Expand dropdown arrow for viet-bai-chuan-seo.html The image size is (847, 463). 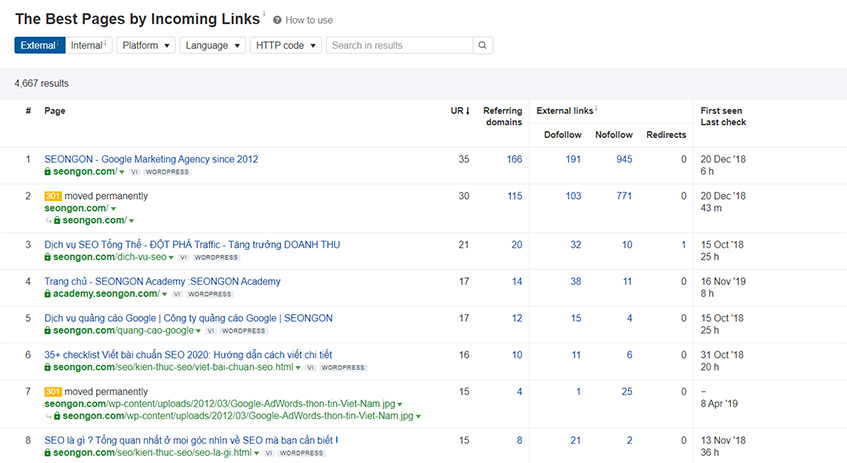[x=298, y=368]
